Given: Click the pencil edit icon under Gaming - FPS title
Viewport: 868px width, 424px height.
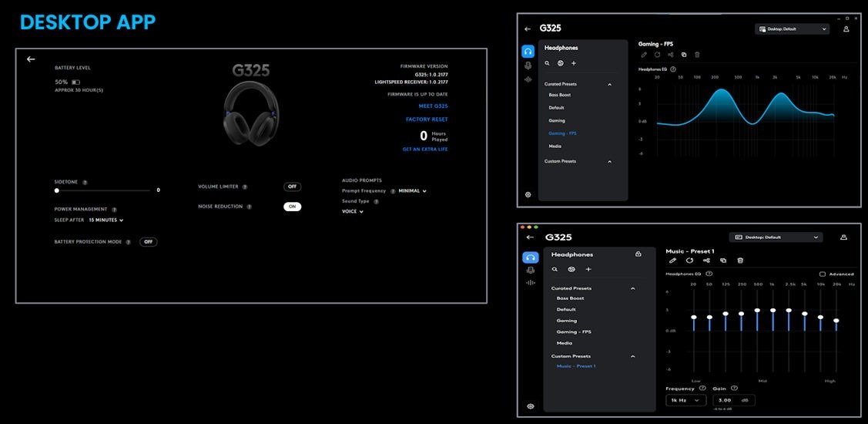Looking at the screenshot, I should [644, 55].
